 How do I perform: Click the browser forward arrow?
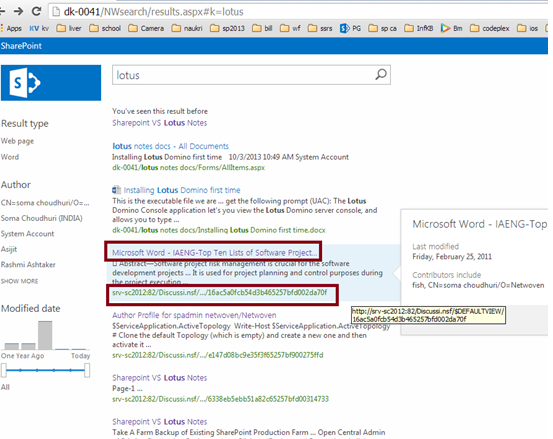pyautogui.click(x=18, y=12)
